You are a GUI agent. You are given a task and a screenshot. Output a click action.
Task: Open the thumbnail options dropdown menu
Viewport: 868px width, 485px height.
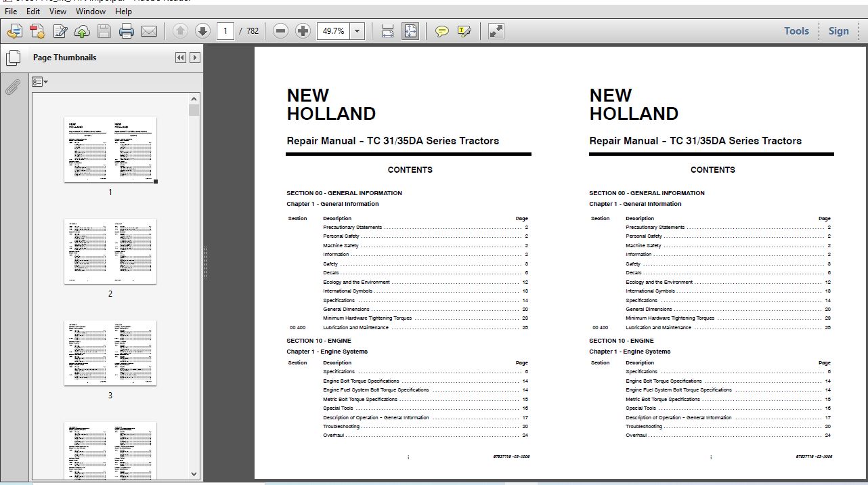[40, 82]
